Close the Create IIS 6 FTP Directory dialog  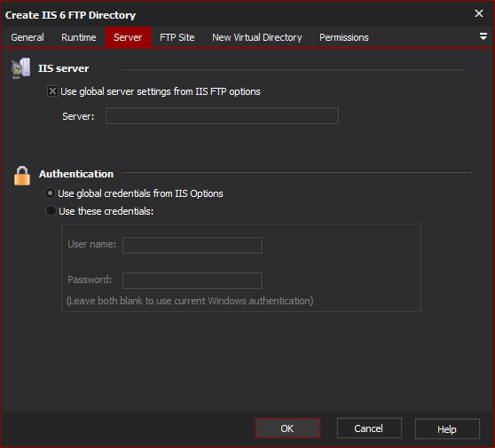[479, 13]
